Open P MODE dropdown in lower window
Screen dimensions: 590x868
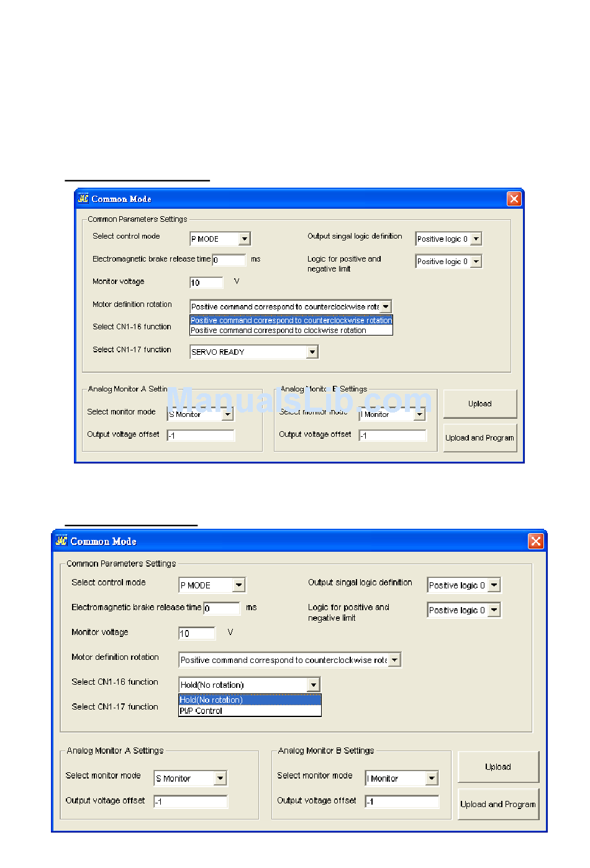click(x=239, y=585)
